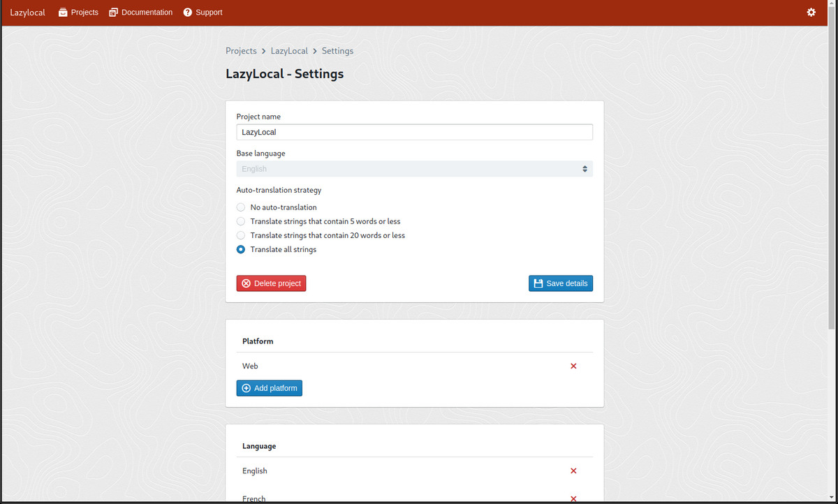Choose translate strings with 20 words or less
This screenshot has width=838, height=504.
coord(241,235)
